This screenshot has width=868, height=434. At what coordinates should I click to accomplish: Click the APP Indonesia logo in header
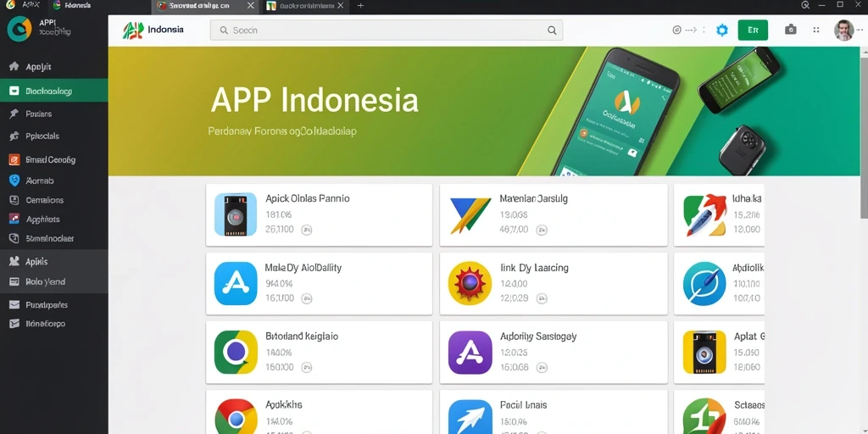tap(153, 30)
